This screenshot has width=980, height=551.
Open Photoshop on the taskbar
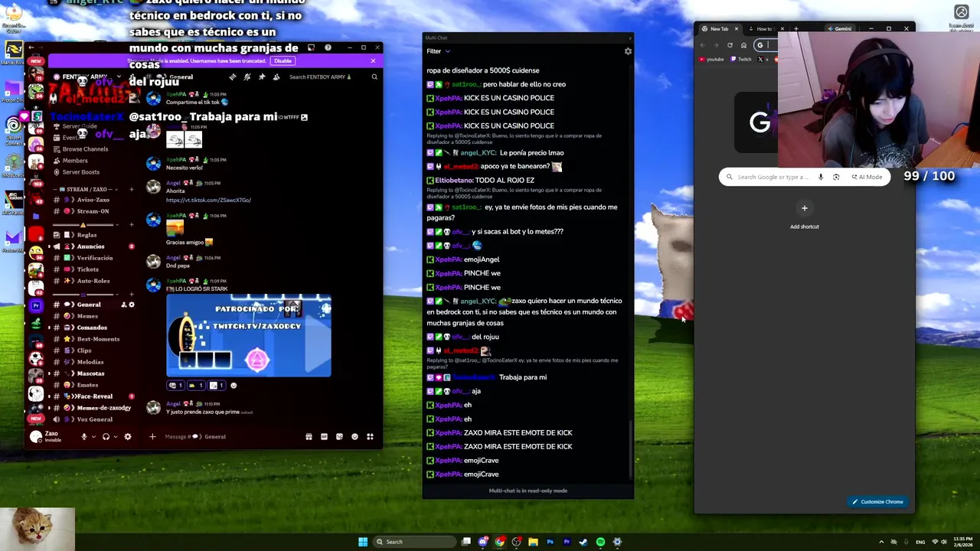550,542
